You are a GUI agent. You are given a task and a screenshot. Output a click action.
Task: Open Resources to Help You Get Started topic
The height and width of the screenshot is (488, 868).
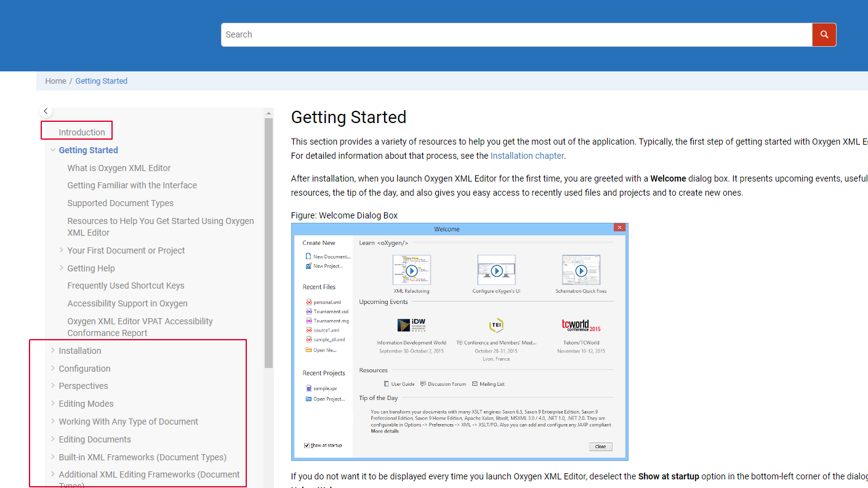click(161, 226)
